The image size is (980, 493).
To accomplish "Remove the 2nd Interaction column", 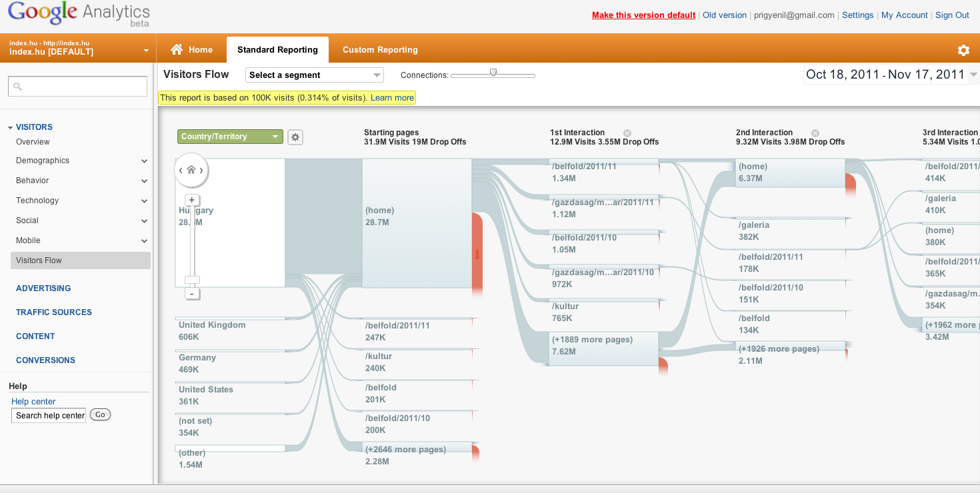I will 815,133.
